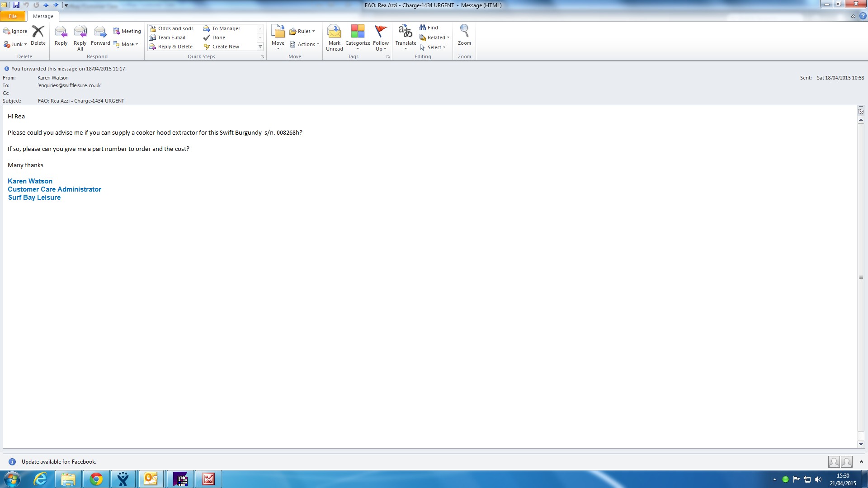
Task: Click the Done quick step
Action: pos(218,38)
